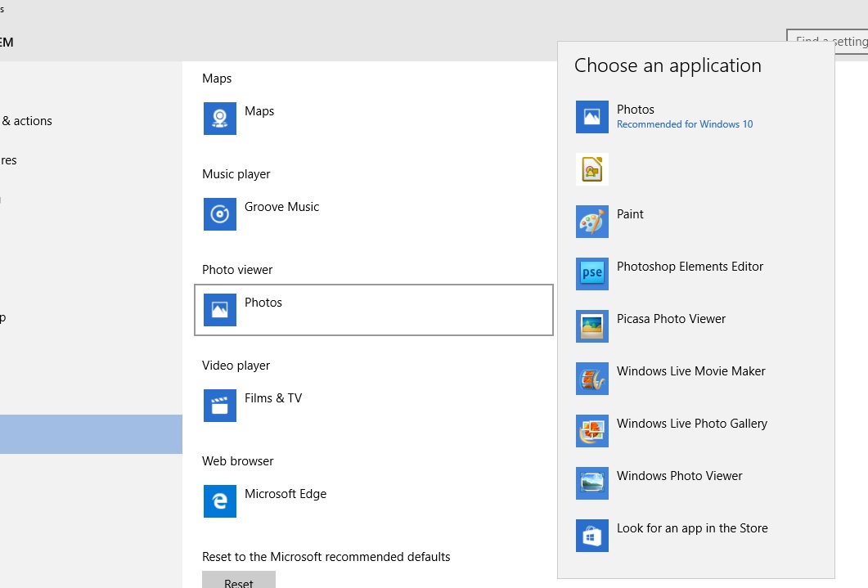Click the Web browser heading
868x588 pixels.
(x=237, y=461)
